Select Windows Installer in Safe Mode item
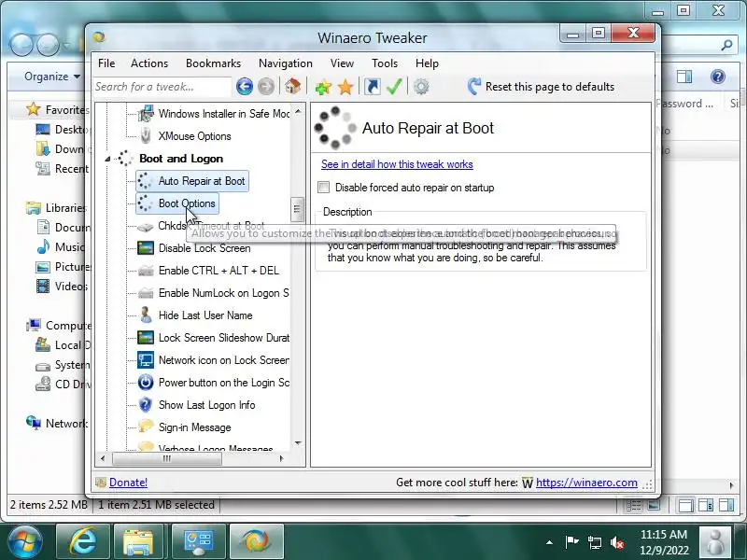The width and height of the screenshot is (747, 560). [223, 114]
